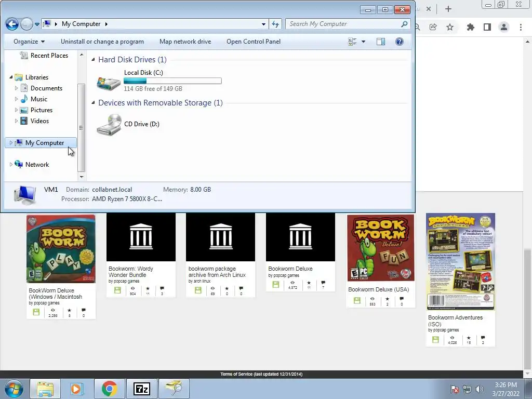The height and width of the screenshot is (399, 532).
Task: Click navigation pane scroll down arrow
Action: click(82, 177)
